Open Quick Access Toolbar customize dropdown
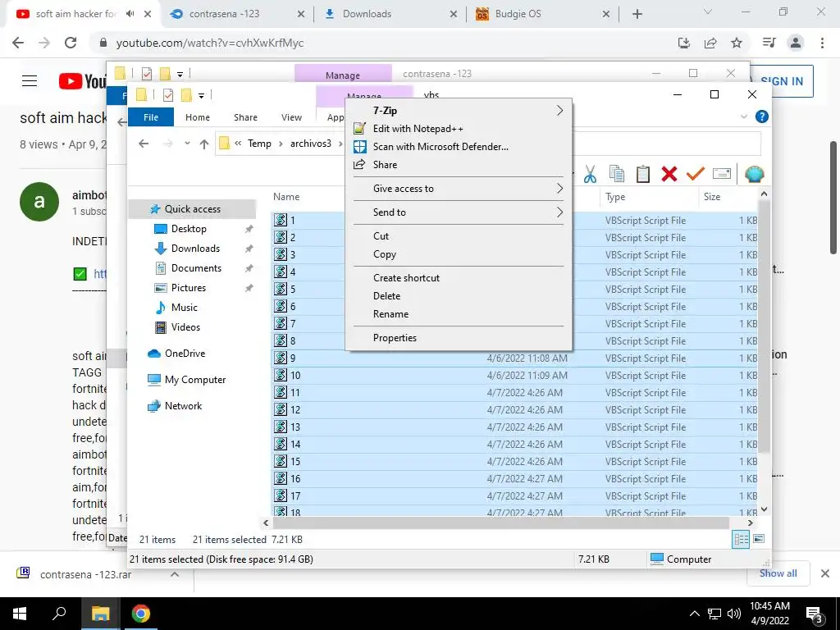 click(x=202, y=96)
